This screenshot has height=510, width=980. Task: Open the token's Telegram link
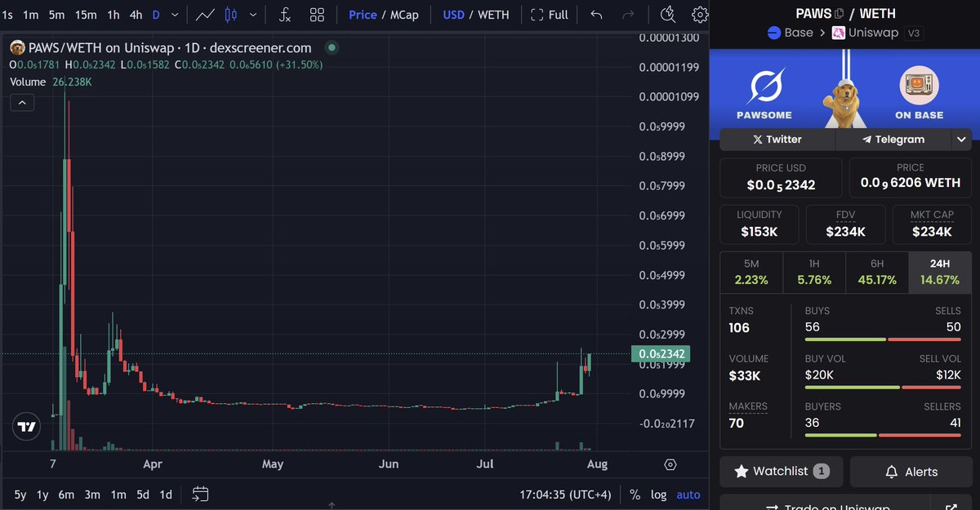[x=893, y=140]
